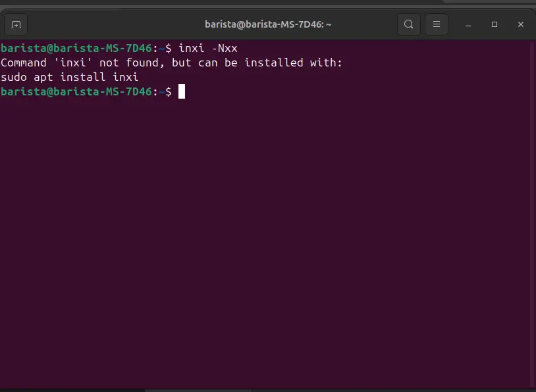
Task: Click the window title 'barista@barista-MS-7D46: ~'
Action: pyautogui.click(x=268, y=24)
